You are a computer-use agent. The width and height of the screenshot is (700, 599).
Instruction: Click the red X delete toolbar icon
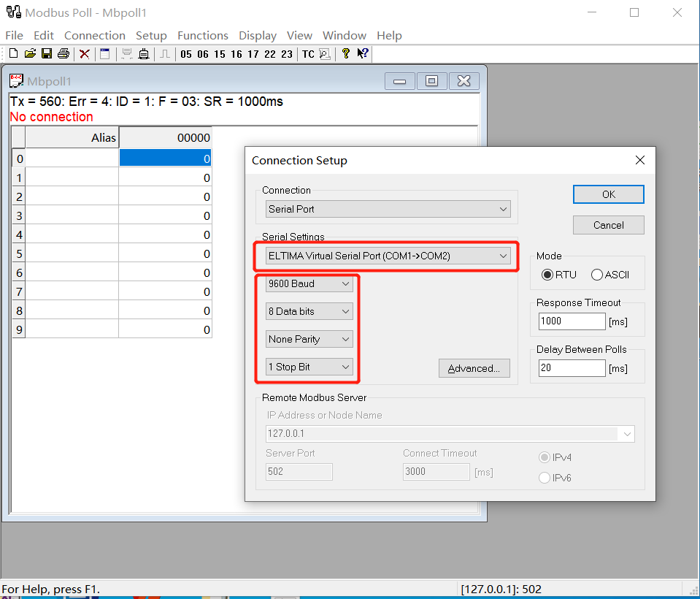pos(85,54)
